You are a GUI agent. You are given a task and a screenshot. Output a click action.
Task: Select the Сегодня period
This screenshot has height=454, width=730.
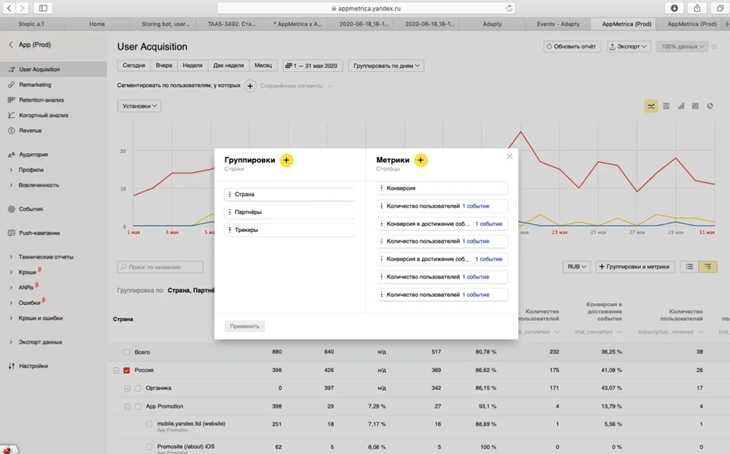(134, 66)
